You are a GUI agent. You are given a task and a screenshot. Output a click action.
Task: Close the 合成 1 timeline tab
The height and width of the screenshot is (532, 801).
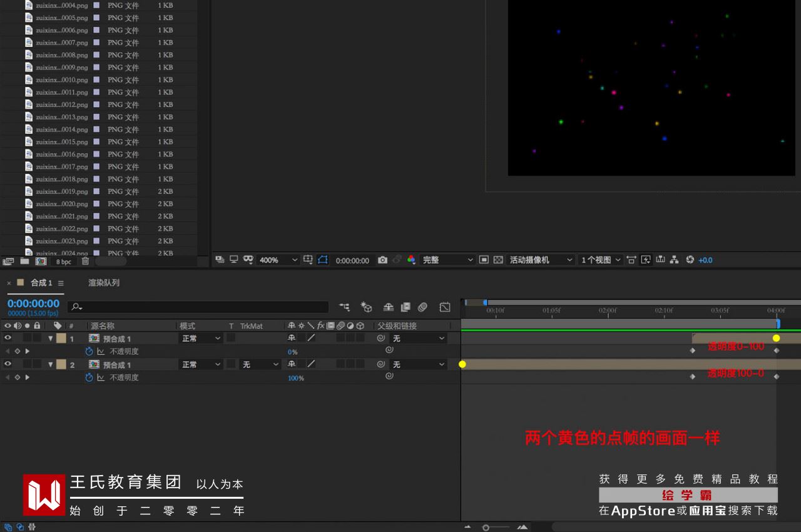pos(9,284)
